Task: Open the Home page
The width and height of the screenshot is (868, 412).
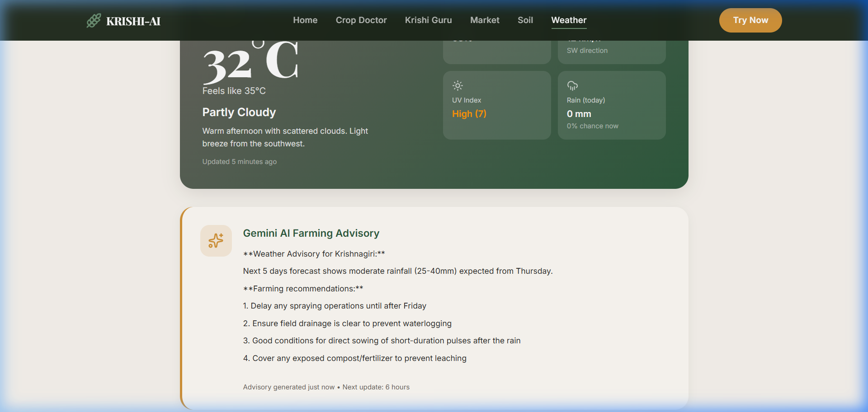Action: click(305, 20)
